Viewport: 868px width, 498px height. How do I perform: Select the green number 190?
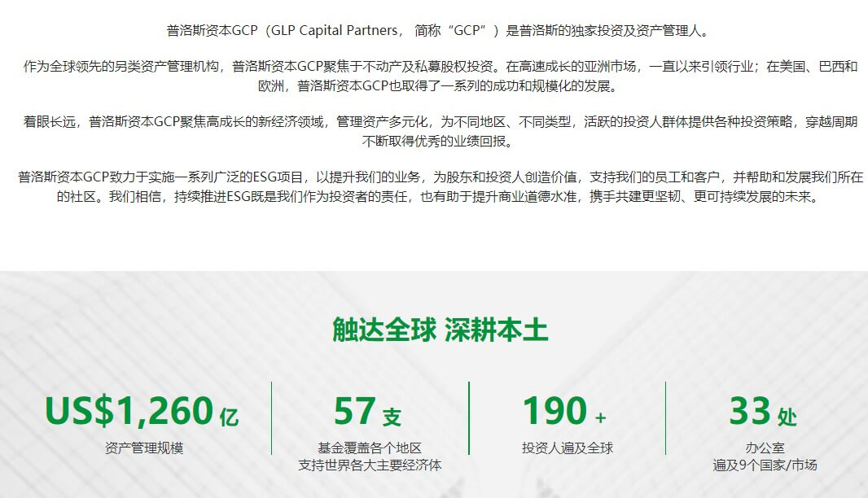tap(555, 411)
